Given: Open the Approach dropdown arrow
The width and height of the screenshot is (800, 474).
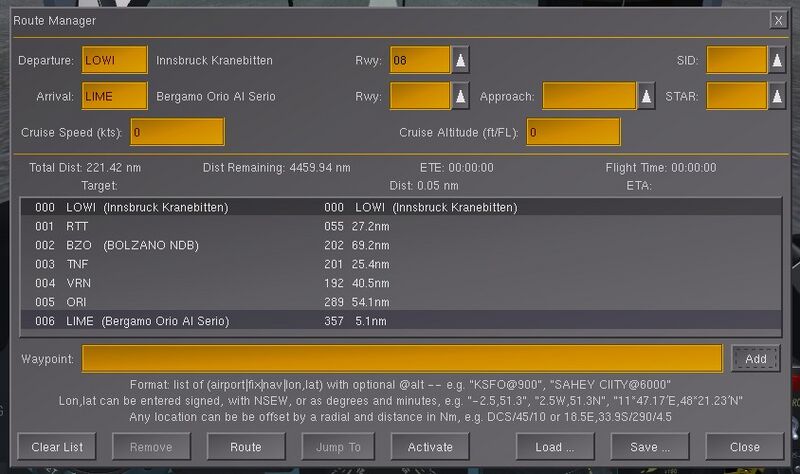Looking at the screenshot, I should click(x=646, y=96).
